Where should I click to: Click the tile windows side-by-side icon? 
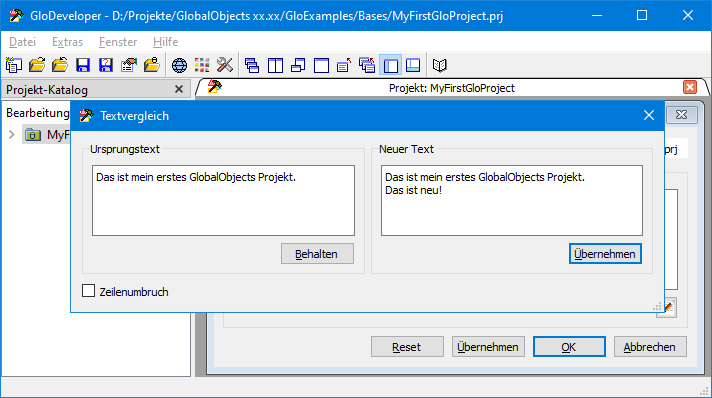point(275,65)
